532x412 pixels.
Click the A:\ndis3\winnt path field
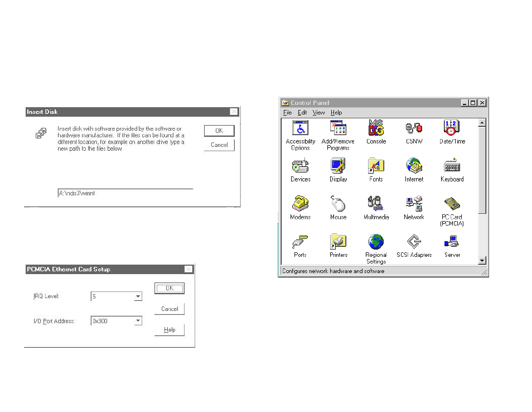[125, 193]
